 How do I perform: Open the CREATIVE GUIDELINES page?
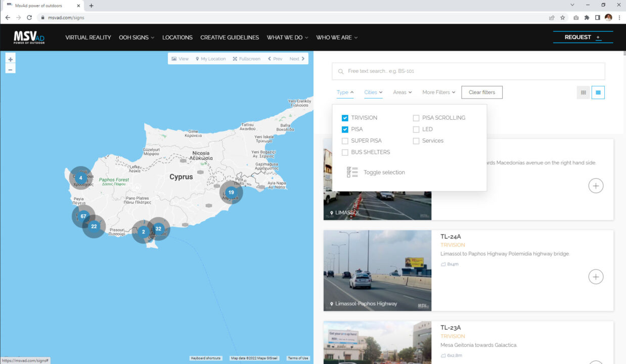(230, 37)
